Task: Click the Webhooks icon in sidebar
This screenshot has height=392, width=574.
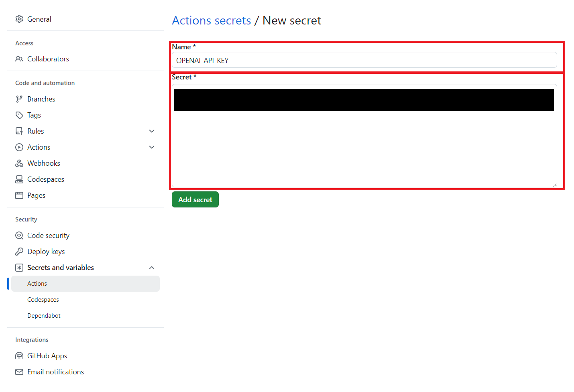Action: pos(19,163)
